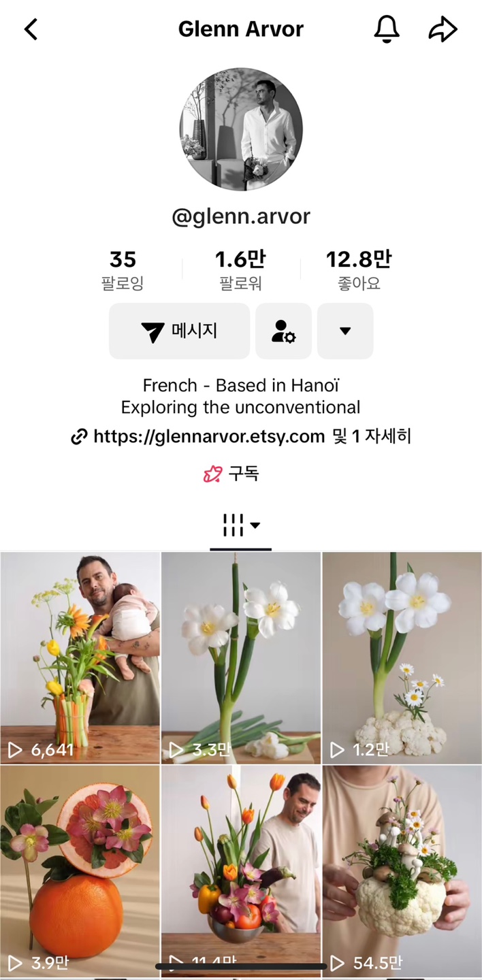Tap the pink subscribe star icon
This screenshot has height=980, width=482.
click(x=213, y=474)
